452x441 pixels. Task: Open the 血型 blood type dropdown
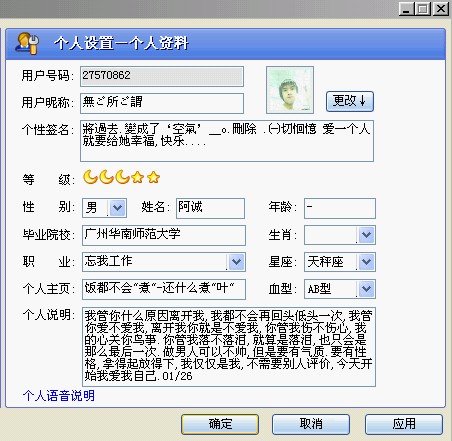coord(366,289)
